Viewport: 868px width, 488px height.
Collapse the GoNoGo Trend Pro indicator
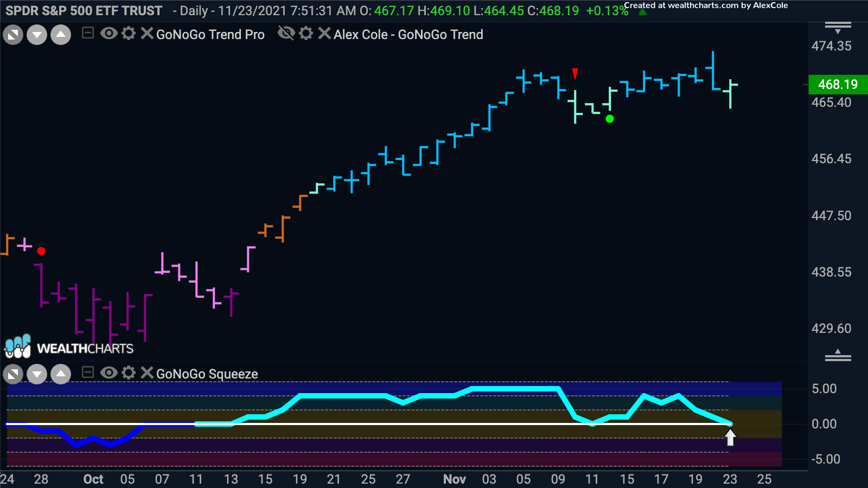coord(88,34)
